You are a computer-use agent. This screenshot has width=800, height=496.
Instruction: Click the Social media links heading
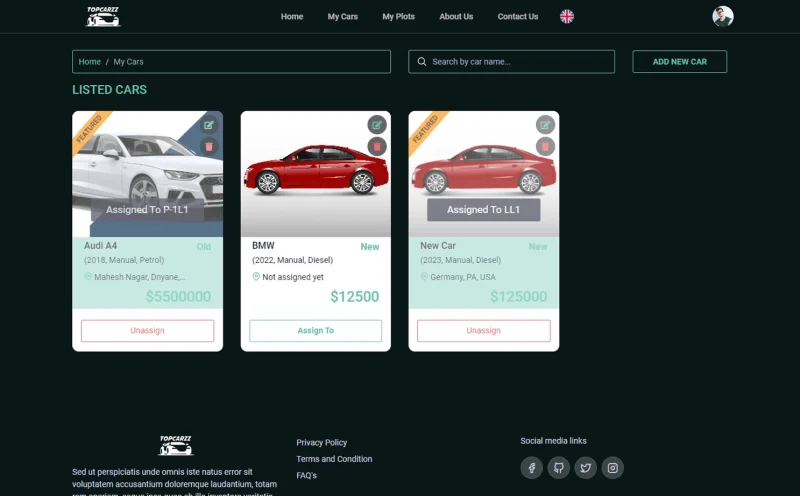[x=554, y=441]
